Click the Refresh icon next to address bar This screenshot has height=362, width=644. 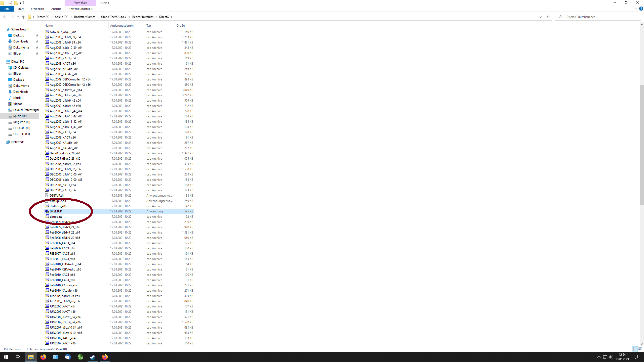[x=548, y=17]
